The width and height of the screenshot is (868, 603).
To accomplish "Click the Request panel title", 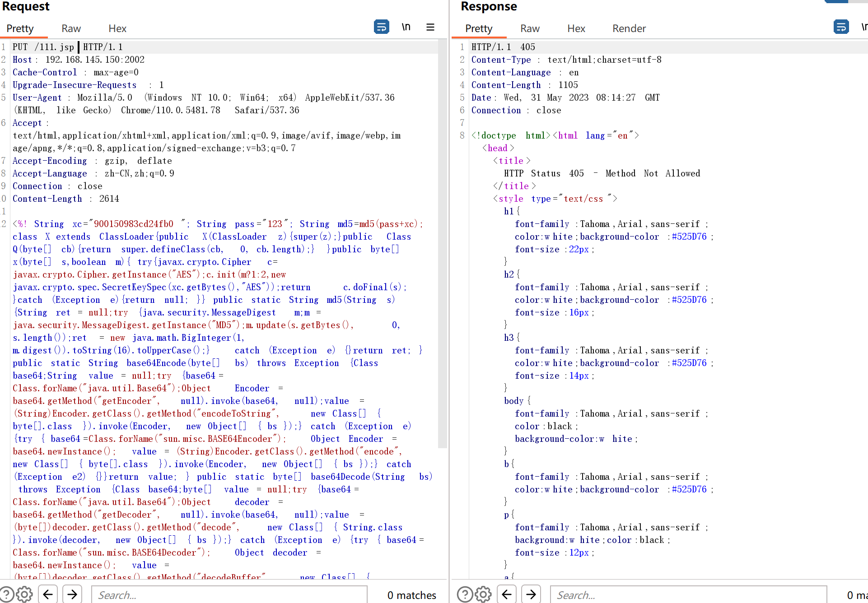I will coord(26,6).
